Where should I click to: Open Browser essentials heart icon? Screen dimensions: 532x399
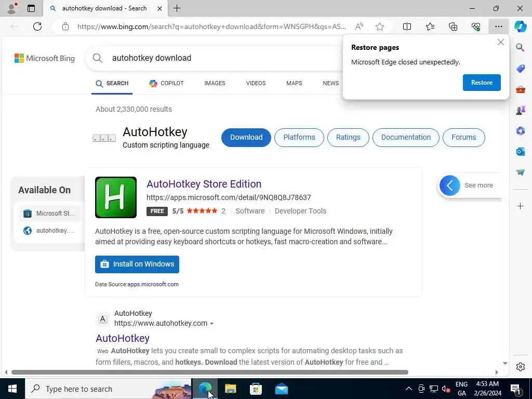476,26
